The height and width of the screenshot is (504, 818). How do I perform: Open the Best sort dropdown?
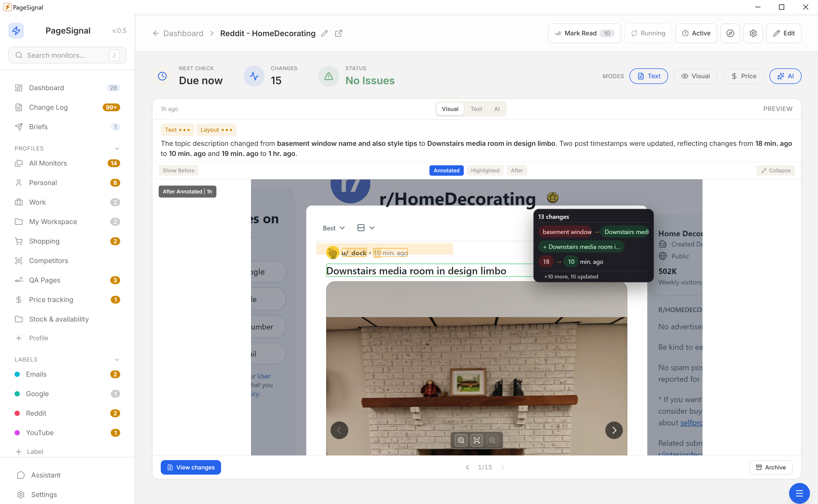[333, 228]
